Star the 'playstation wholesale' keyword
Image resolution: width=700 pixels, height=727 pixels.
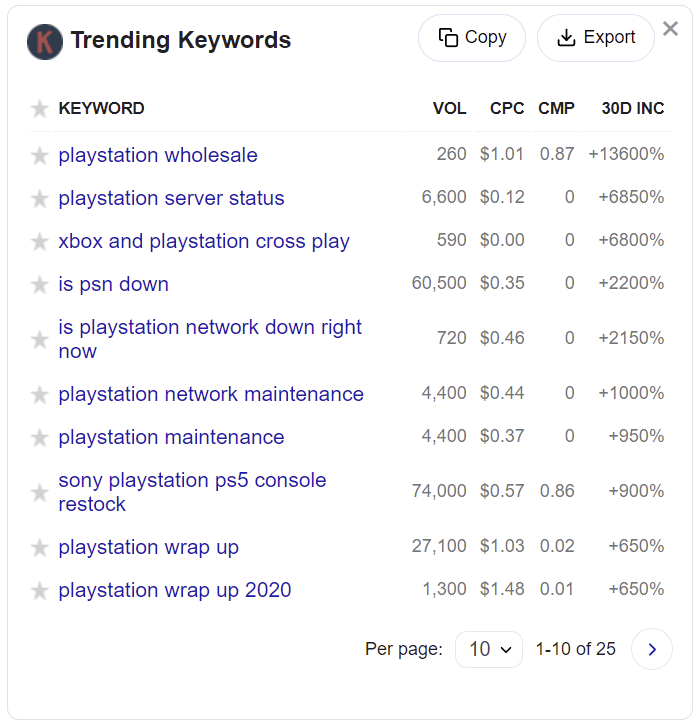point(40,156)
